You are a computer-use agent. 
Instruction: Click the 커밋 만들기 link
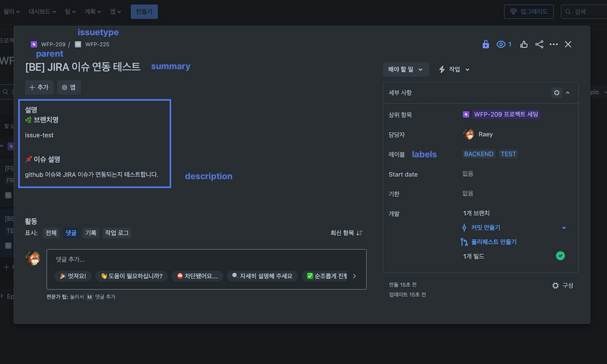(486, 227)
